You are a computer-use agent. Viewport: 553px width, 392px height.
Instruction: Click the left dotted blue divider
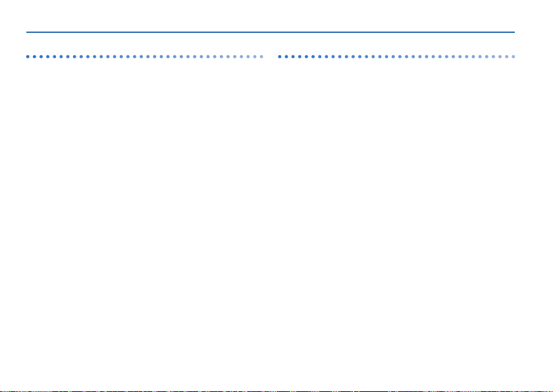tap(145, 57)
